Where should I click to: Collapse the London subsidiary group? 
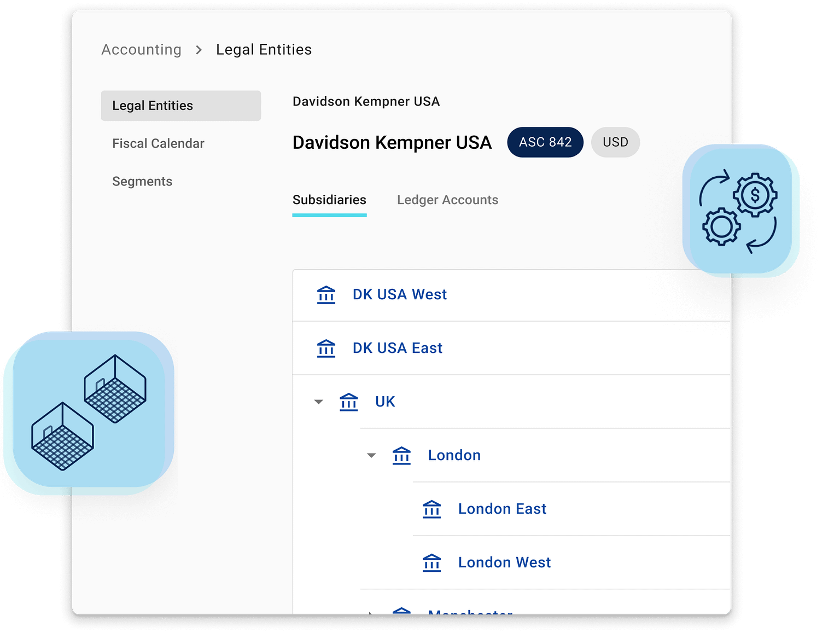click(x=372, y=455)
